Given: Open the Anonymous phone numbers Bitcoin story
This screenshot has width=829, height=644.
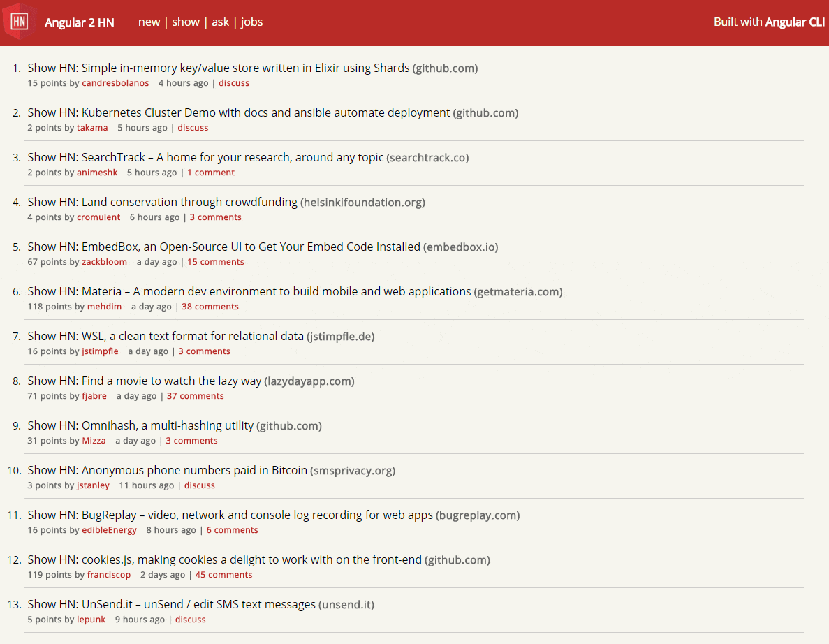Looking at the screenshot, I should (x=167, y=470).
